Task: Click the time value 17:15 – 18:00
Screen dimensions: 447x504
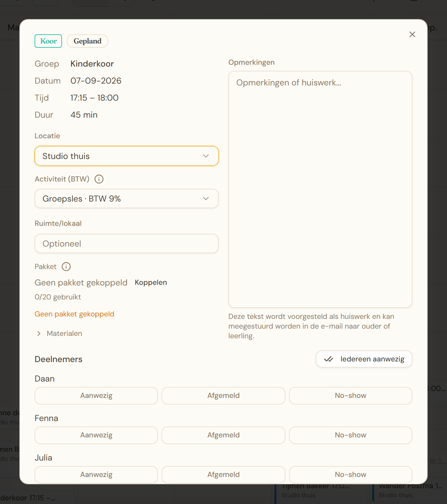Action: (94, 98)
